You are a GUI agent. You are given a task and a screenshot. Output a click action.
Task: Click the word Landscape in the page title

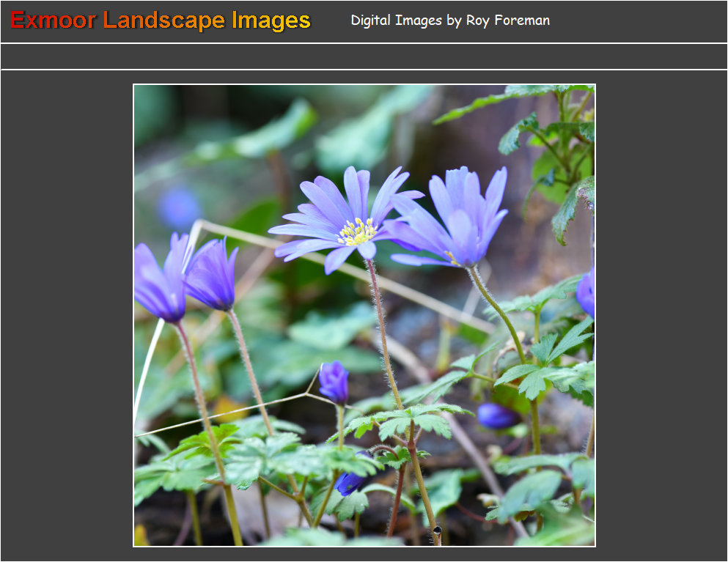(x=164, y=21)
